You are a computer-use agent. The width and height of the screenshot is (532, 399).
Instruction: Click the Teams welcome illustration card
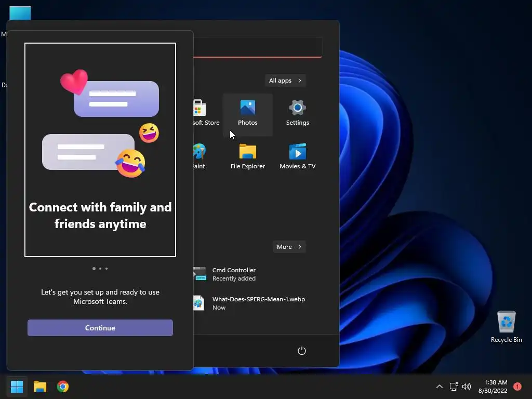[100, 150]
